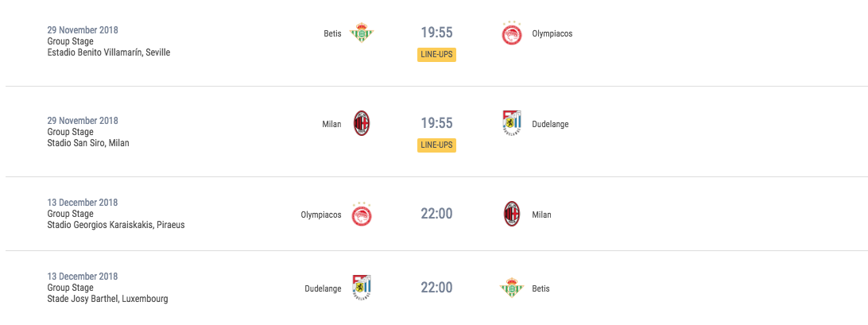Click the Stadio Georgios Karaiskakis, Piraeus venue text
Screen dimensions: 868x325
(x=116, y=225)
